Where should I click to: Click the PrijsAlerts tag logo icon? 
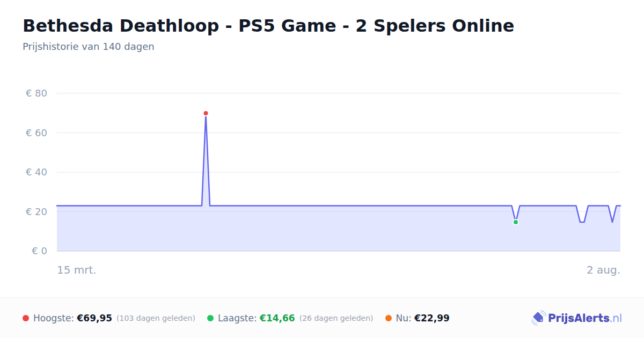coord(538,318)
